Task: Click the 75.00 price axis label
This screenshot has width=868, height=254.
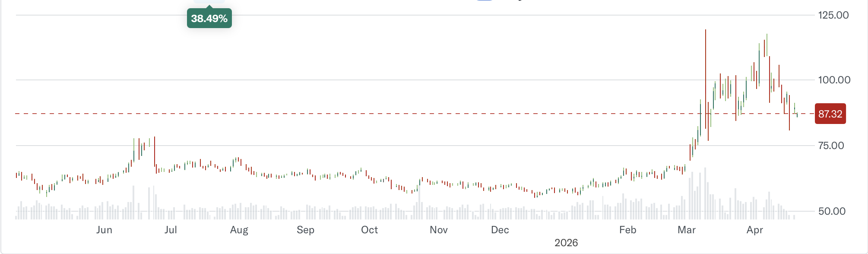Action: 831,146
